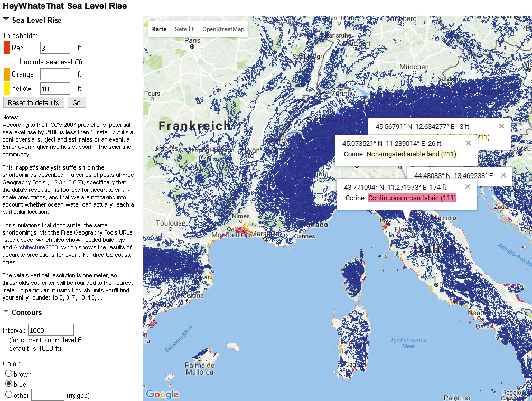
Task: Collapse the Sea Level Rise section triangle
Action: (6, 20)
